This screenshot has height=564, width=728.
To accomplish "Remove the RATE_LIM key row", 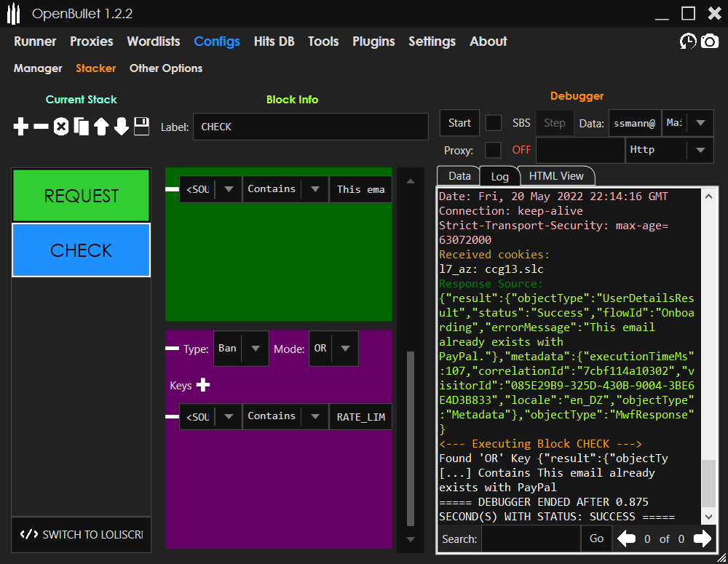I will (173, 416).
